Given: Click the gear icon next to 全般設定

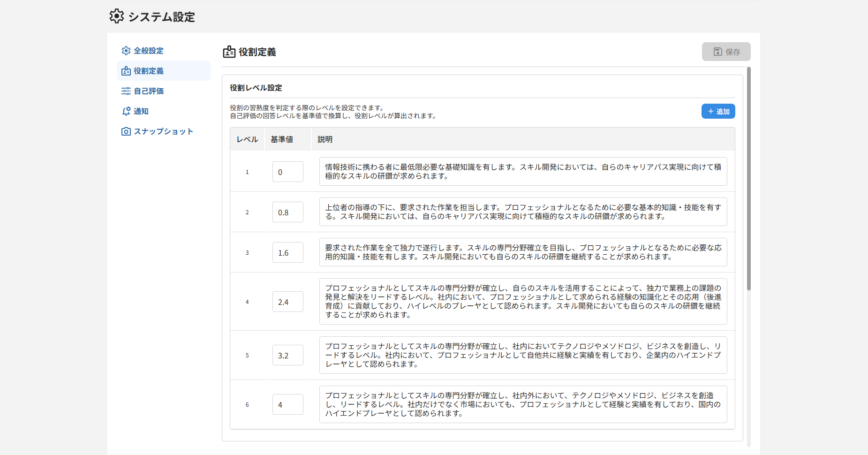Looking at the screenshot, I should [x=126, y=51].
